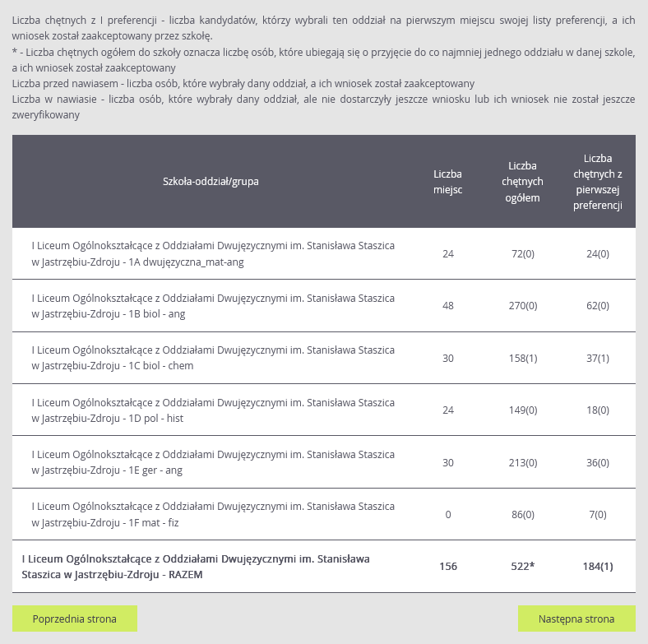Click the Poprzednia strona button

[75, 619]
